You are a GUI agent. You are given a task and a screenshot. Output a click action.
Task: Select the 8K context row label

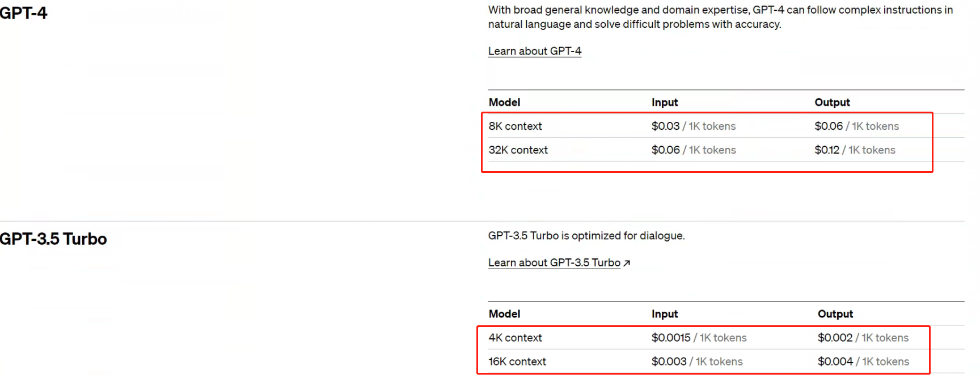[x=515, y=126]
